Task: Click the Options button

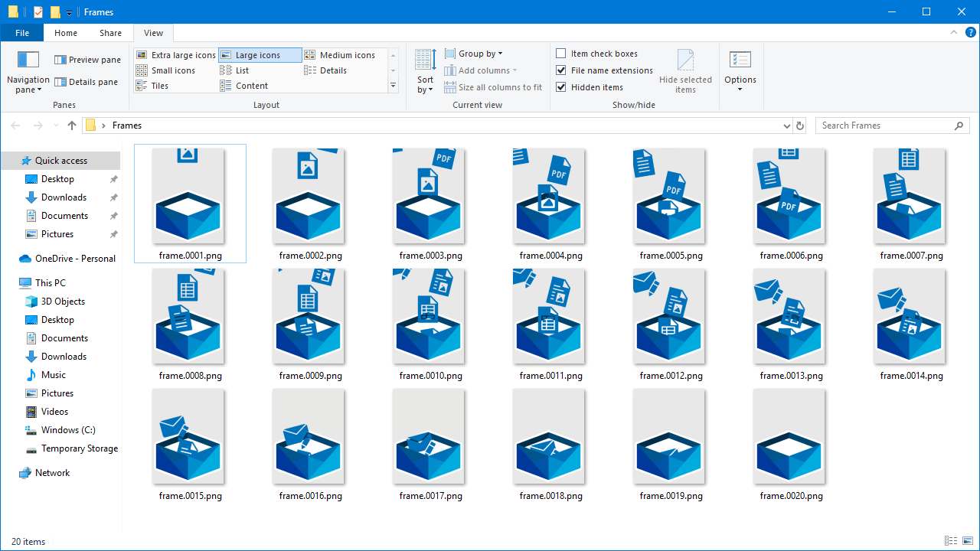Action: pos(740,70)
